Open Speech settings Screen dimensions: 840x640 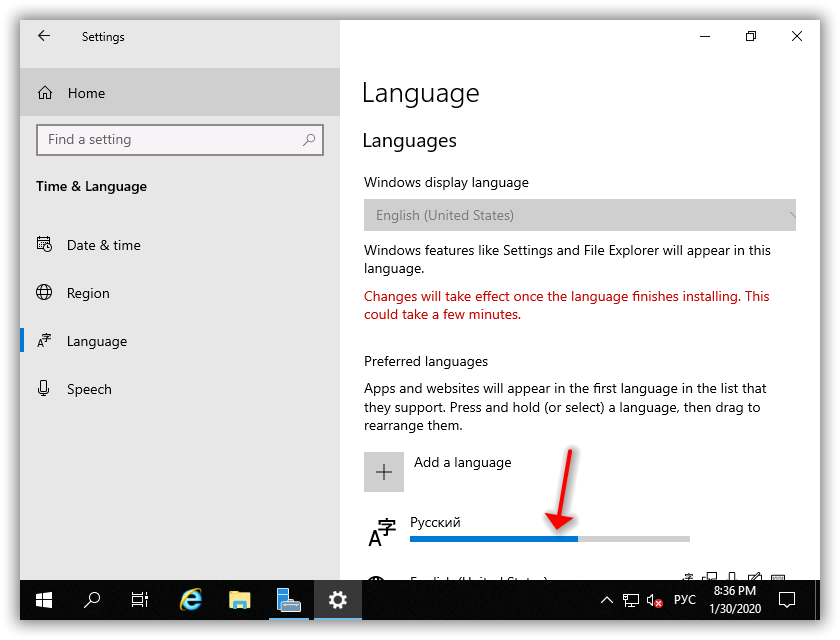point(89,389)
